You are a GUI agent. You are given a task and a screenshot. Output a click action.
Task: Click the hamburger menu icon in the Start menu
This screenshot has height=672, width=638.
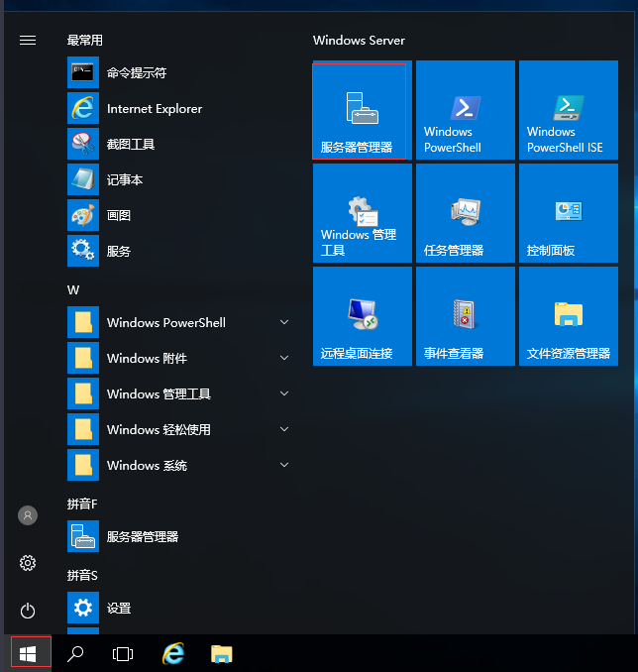pyautogui.click(x=28, y=41)
